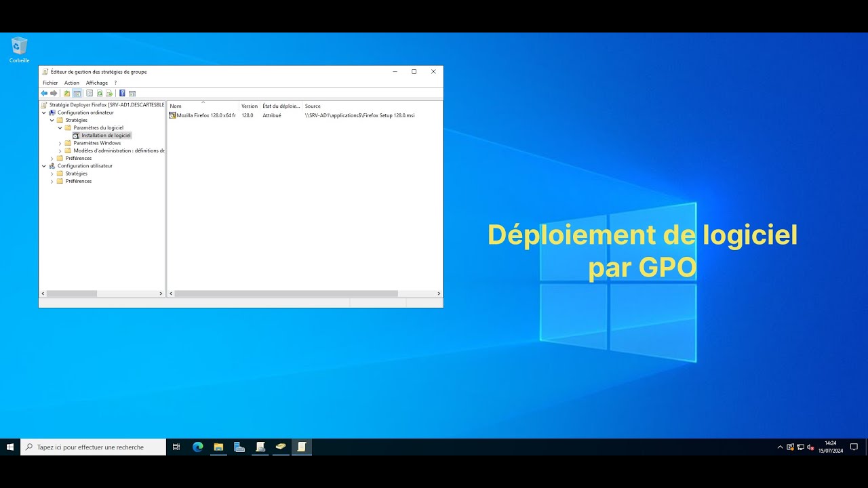Collapse the Configuration ordinateur node
This screenshot has height=488, width=868.
(44, 113)
